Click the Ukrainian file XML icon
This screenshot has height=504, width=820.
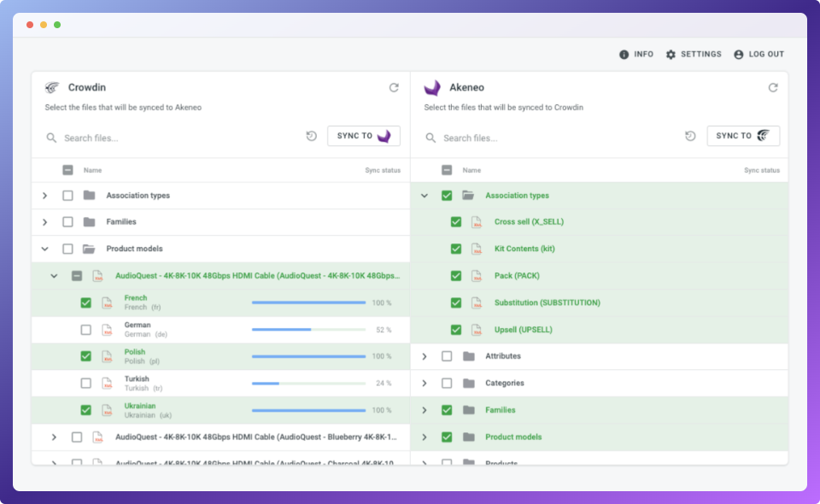108,410
